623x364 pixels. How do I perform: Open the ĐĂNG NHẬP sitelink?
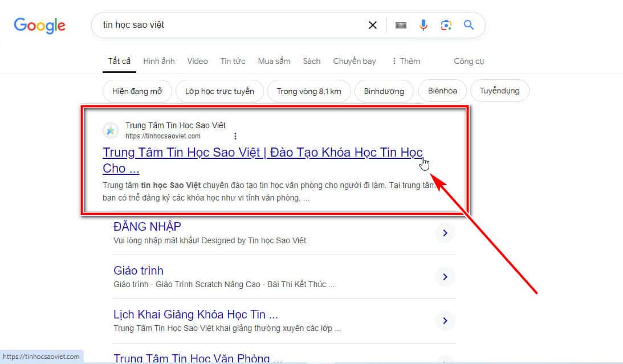147,227
